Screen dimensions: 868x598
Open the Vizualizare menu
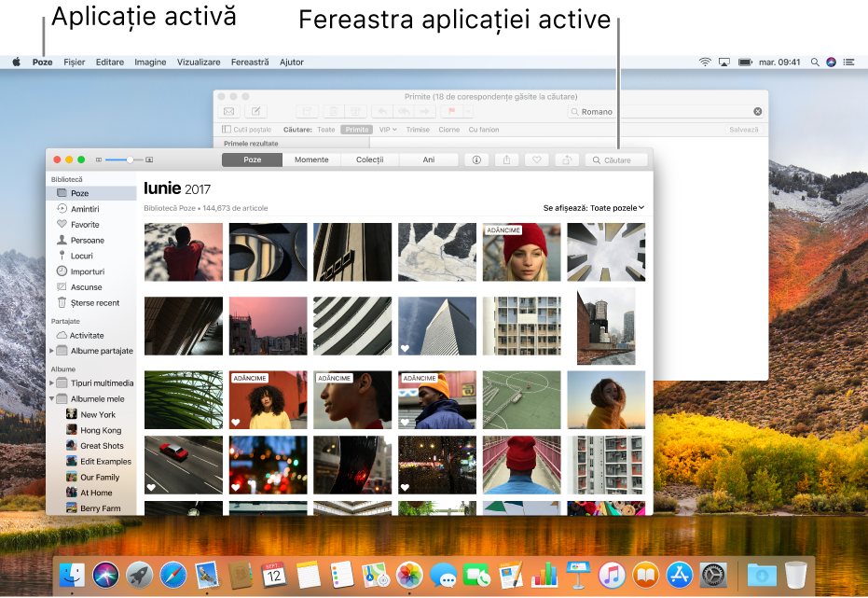[x=199, y=62]
